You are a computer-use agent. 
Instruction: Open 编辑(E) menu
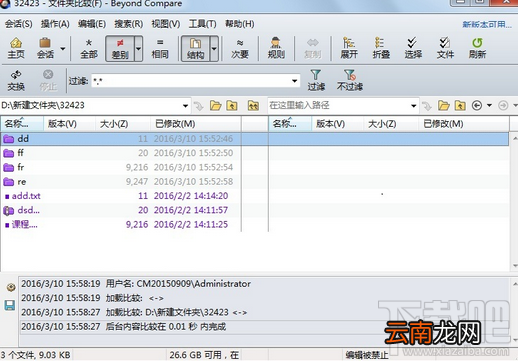92,24
